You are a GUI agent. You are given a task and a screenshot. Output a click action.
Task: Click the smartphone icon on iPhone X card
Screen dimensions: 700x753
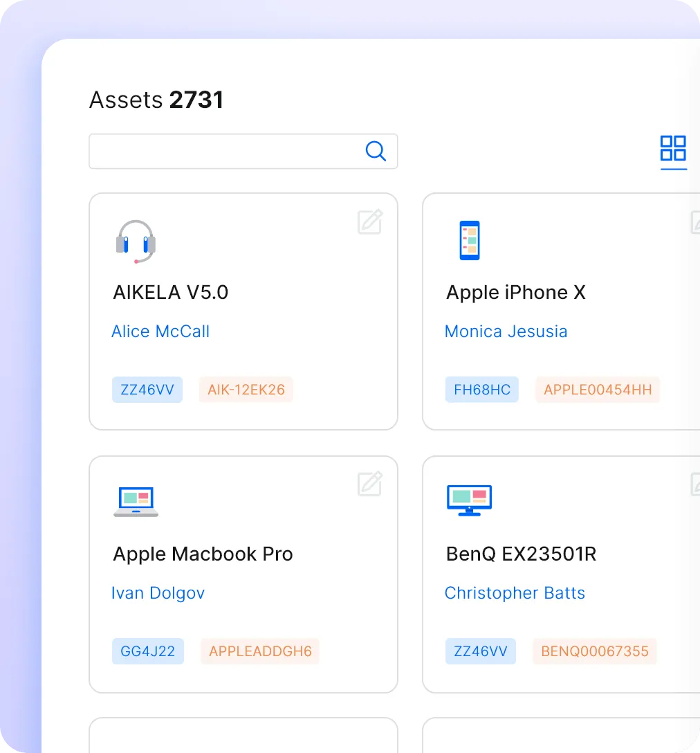pyautogui.click(x=470, y=241)
